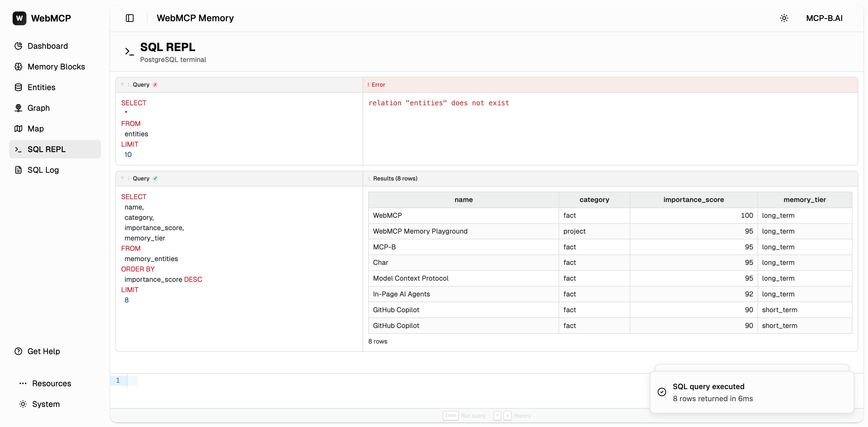Select the WebMCP Memory Playground cell

click(463, 231)
